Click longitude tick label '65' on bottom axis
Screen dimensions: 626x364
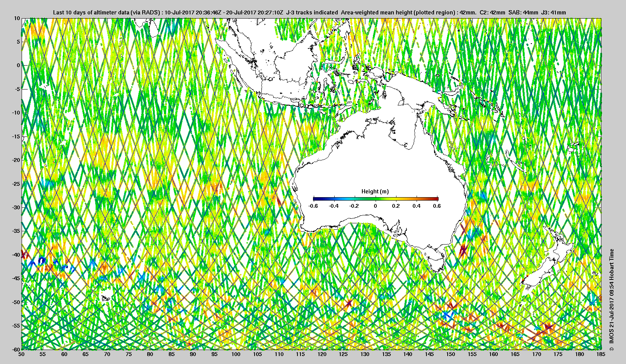pos(86,354)
